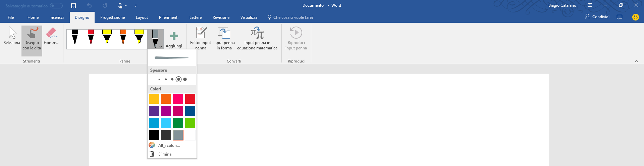This screenshot has height=166, width=644.
Task: Pick the dark gray color swatch
Action: click(x=166, y=135)
